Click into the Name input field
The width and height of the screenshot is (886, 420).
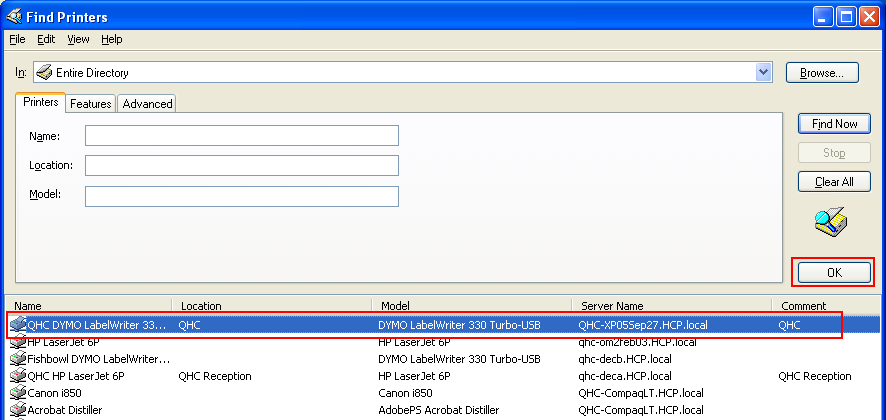click(x=242, y=136)
